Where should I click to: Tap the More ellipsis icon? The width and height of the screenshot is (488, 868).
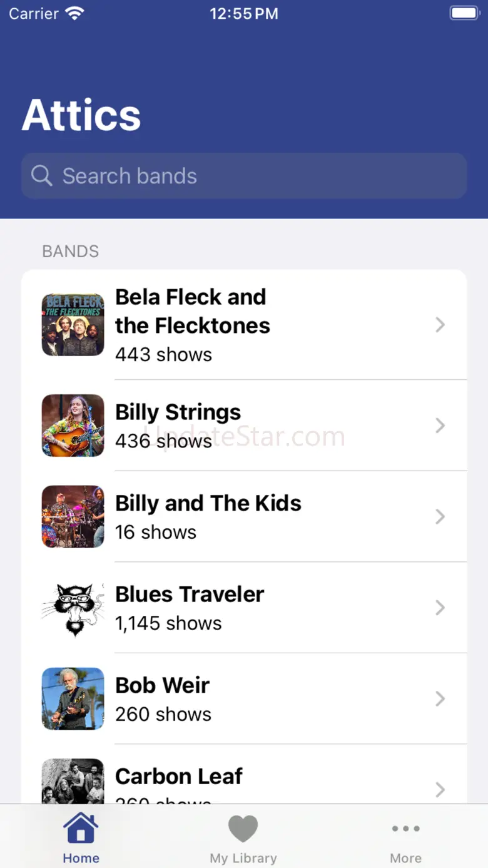point(405,829)
